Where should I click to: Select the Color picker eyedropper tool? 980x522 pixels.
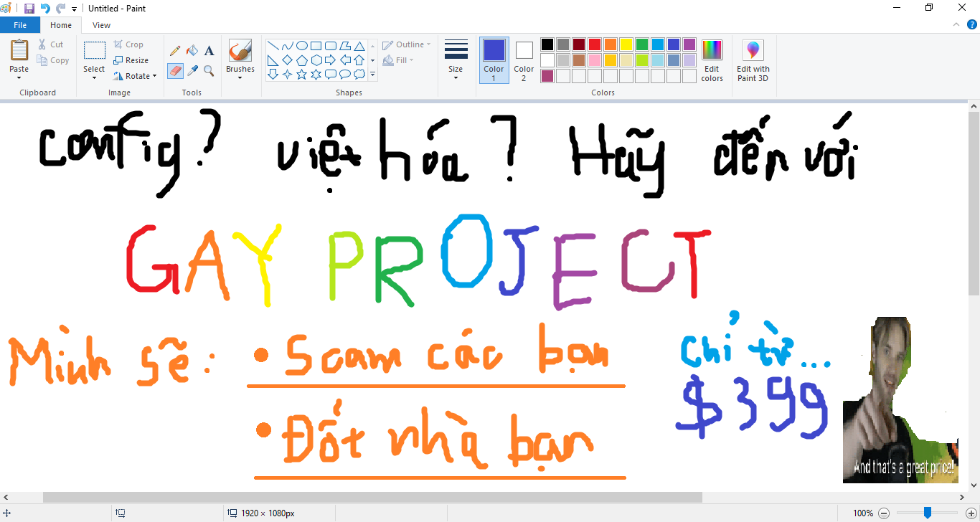coord(192,70)
